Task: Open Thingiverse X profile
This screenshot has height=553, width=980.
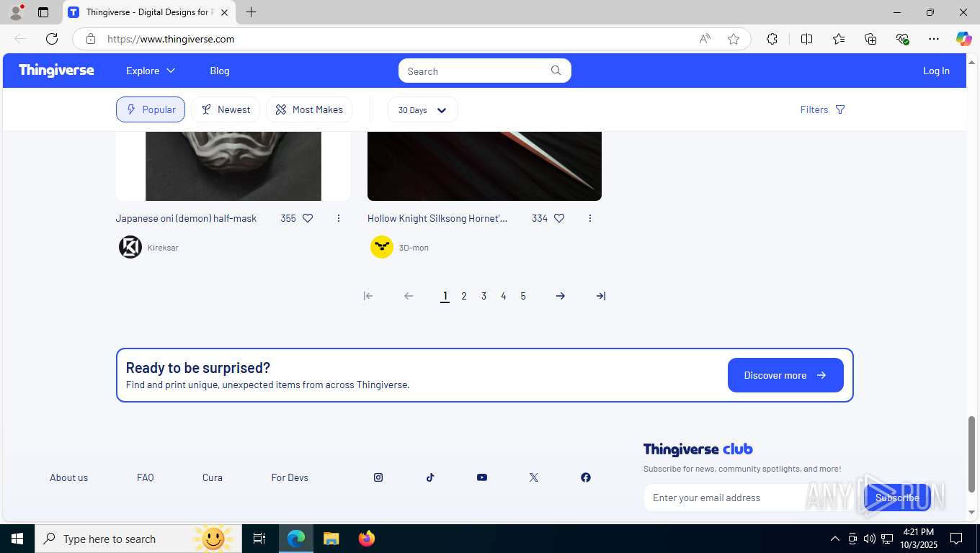Action: 534,477
